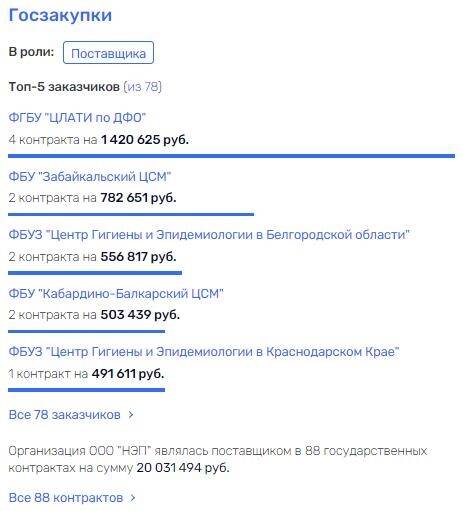Image resolution: width=463 pixels, height=511 pixels.
Task: Click the Краснодарском Крае contract amount bar
Action: point(87,390)
